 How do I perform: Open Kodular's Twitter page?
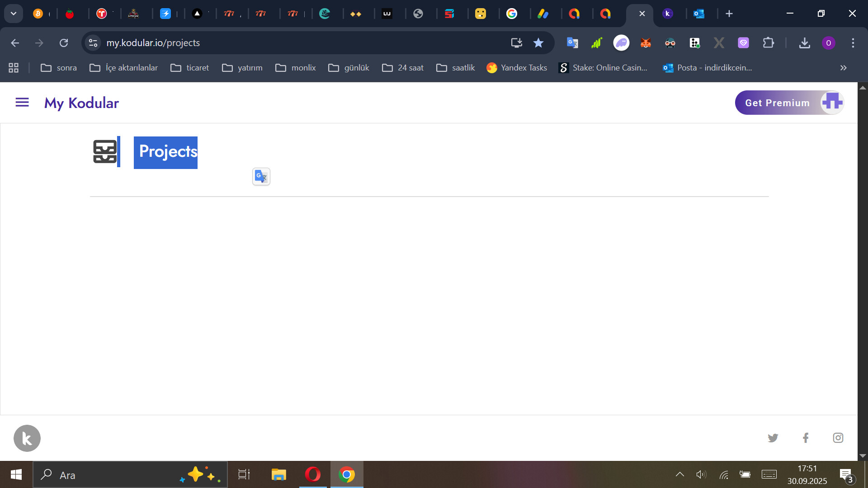click(773, 438)
